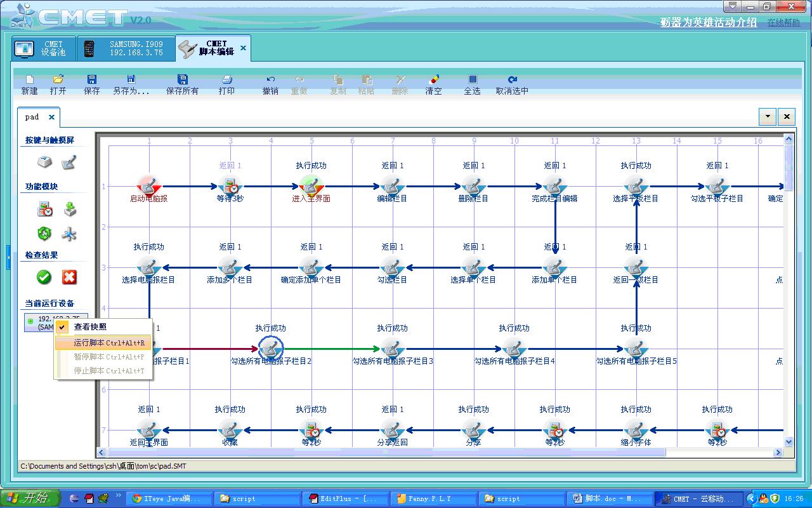812x508 pixels.
Task: Click the 撤销 (Undo) icon
Action: tap(271, 79)
